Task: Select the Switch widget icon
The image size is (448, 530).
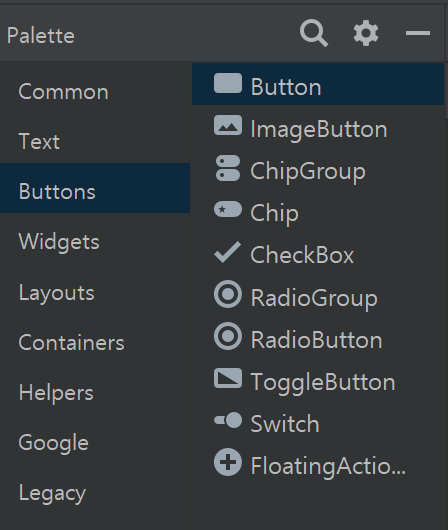Action: click(228, 420)
